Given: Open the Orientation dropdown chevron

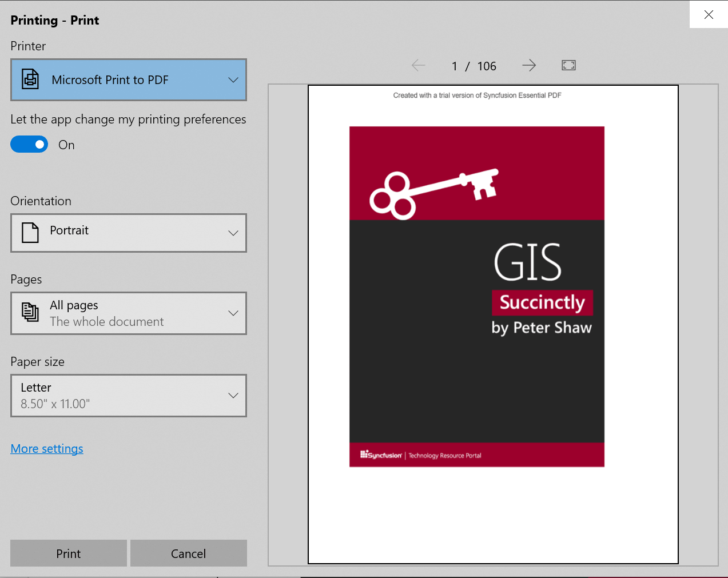Looking at the screenshot, I should [233, 233].
